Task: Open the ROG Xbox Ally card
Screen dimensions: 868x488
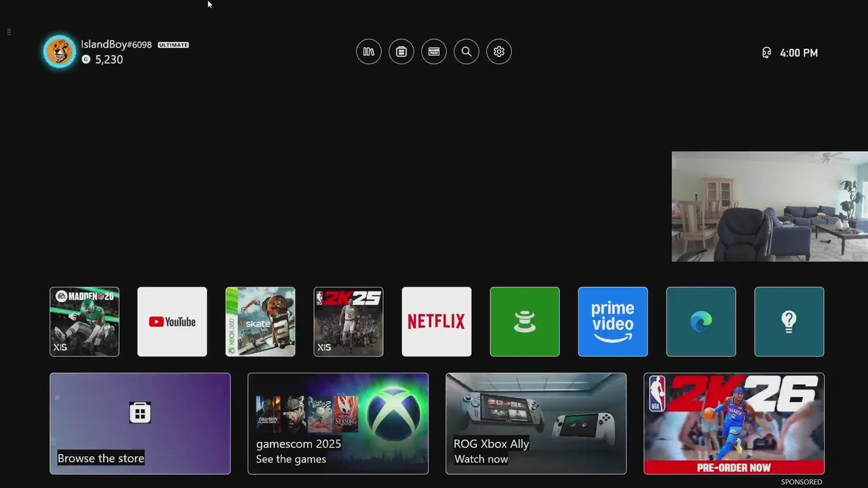Action: [536, 424]
